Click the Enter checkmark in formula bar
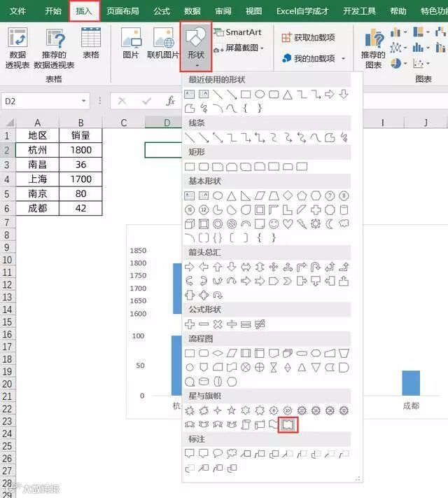The width and height of the screenshot is (448, 498). tap(146, 101)
